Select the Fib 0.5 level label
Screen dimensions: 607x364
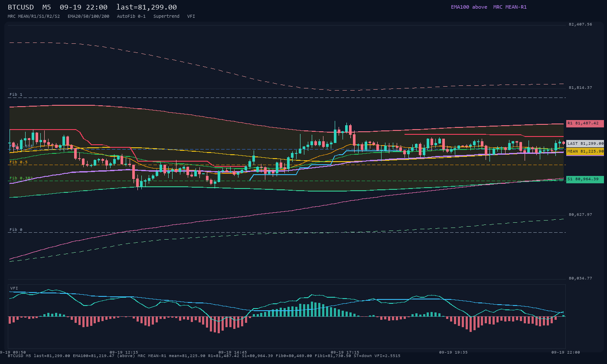(x=19, y=162)
